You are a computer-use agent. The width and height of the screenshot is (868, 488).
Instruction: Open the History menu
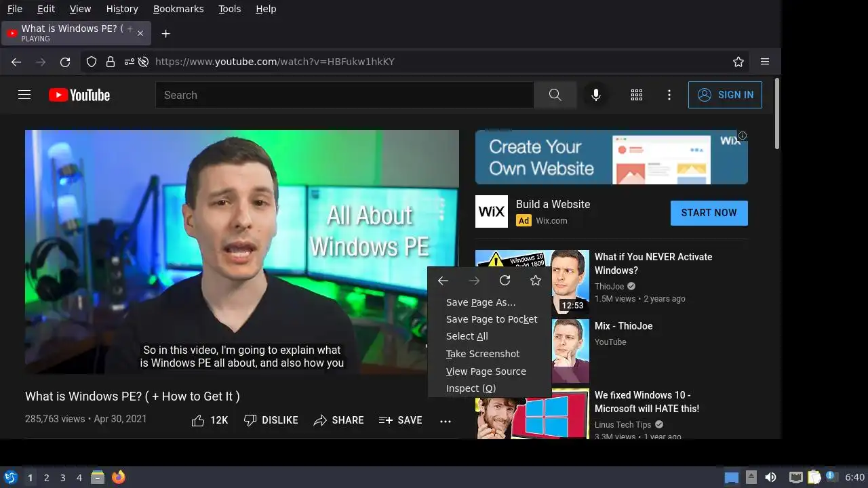(122, 9)
